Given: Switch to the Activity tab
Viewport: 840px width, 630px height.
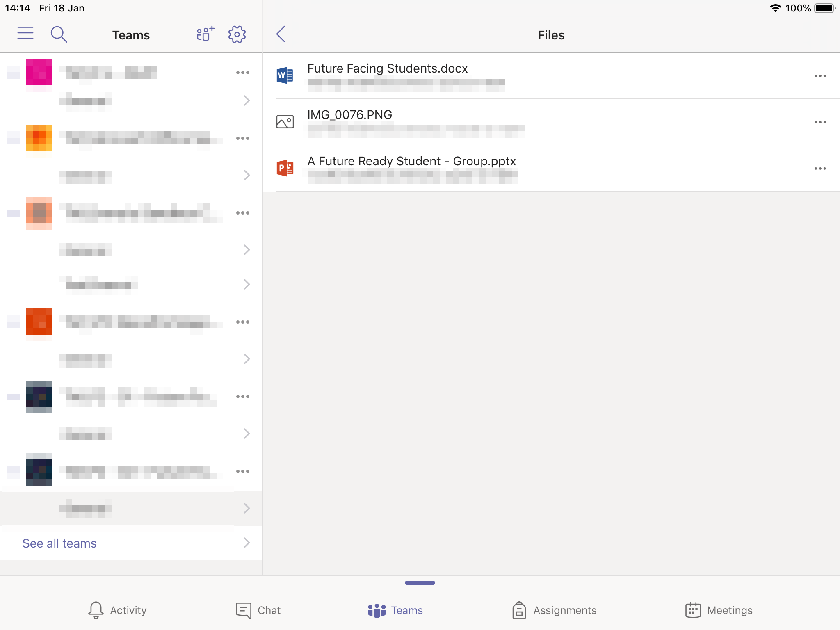Looking at the screenshot, I should 117,610.
